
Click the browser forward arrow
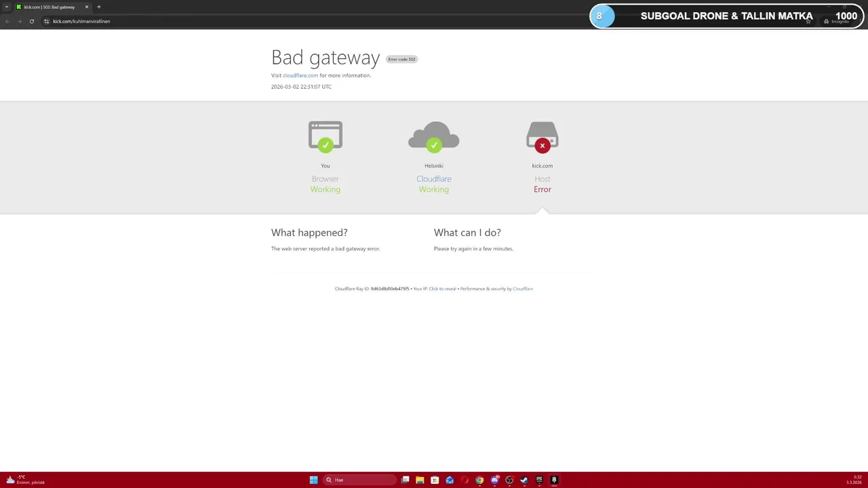(x=19, y=21)
